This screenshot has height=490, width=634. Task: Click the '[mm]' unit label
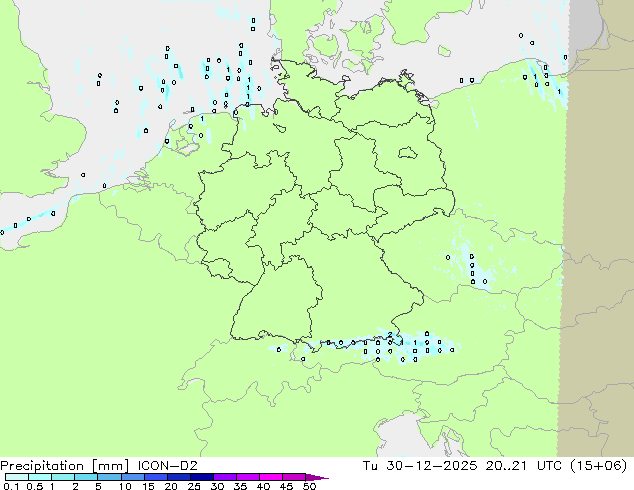[x=111, y=466]
